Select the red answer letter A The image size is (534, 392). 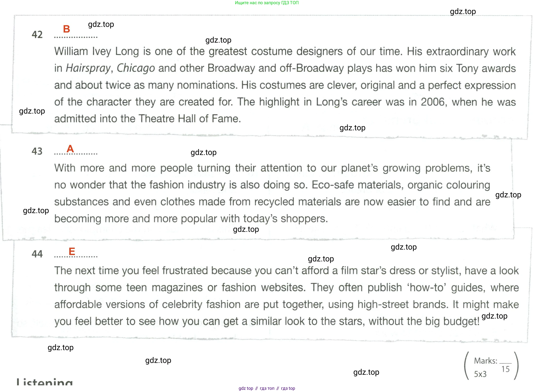pos(70,149)
